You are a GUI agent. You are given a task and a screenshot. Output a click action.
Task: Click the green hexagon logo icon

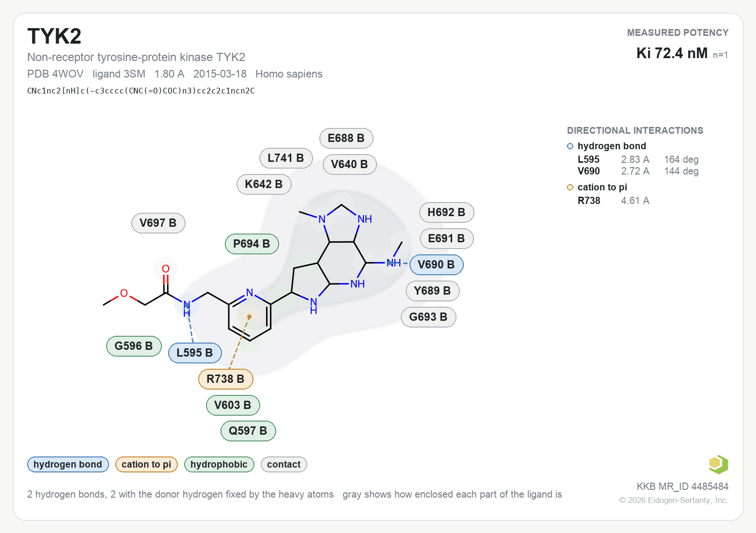coord(718,465)
